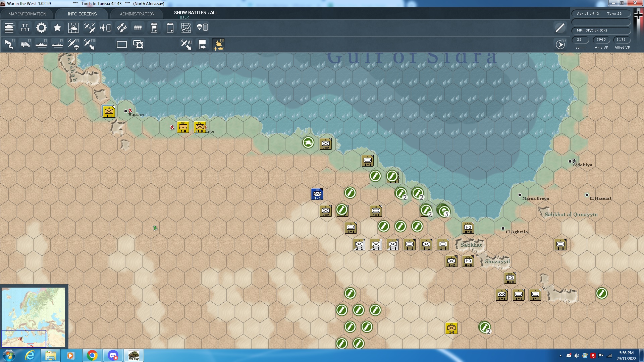Open the mini-map overview in bottom left
This screenshot has height=362, width=644.
point(34,315)
